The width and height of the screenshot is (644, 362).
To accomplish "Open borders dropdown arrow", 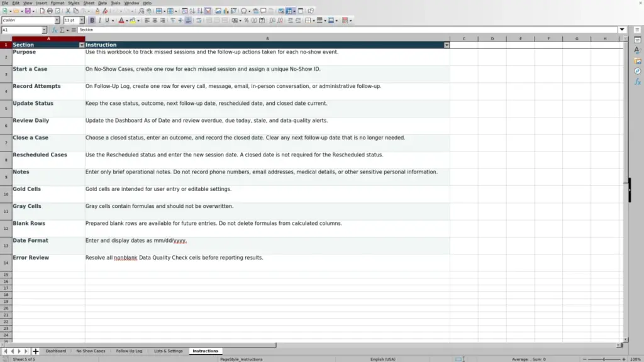I will tap(313, 21).
